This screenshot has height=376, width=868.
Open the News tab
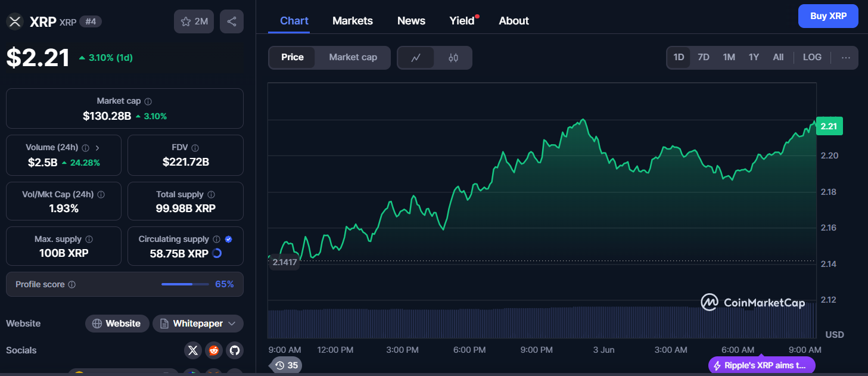[411, 21]
